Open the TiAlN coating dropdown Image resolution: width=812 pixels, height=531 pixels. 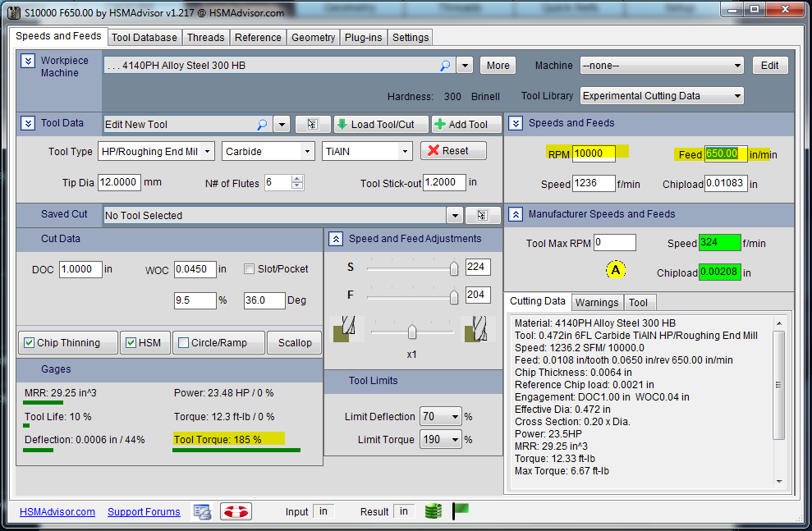point(367,151)
